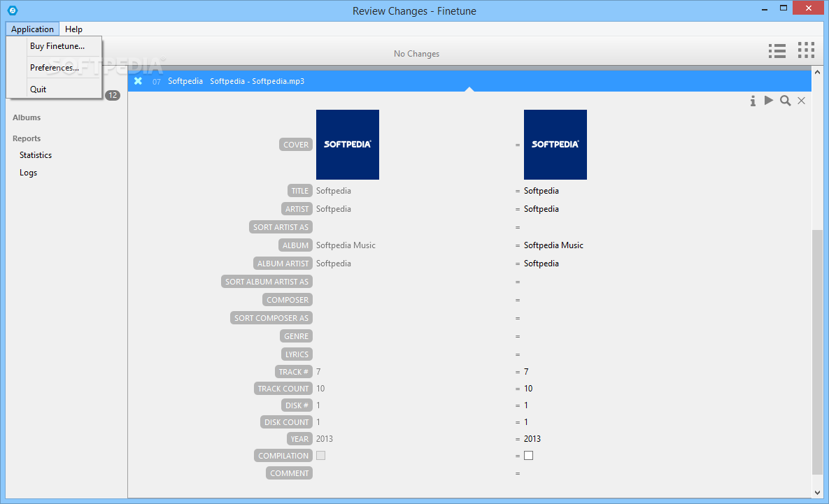The image size is (829, 504).
Task: Click the original cover thumbnail
Action: [348, 145]
